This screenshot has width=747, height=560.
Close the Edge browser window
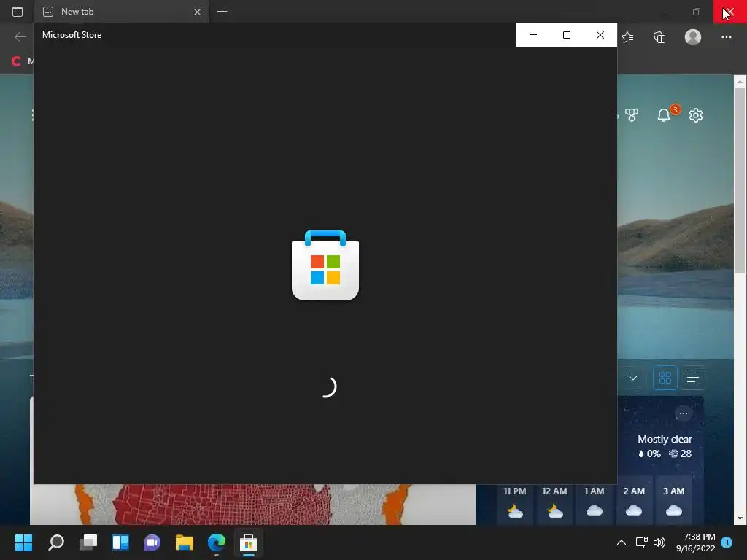pos(729,12)
